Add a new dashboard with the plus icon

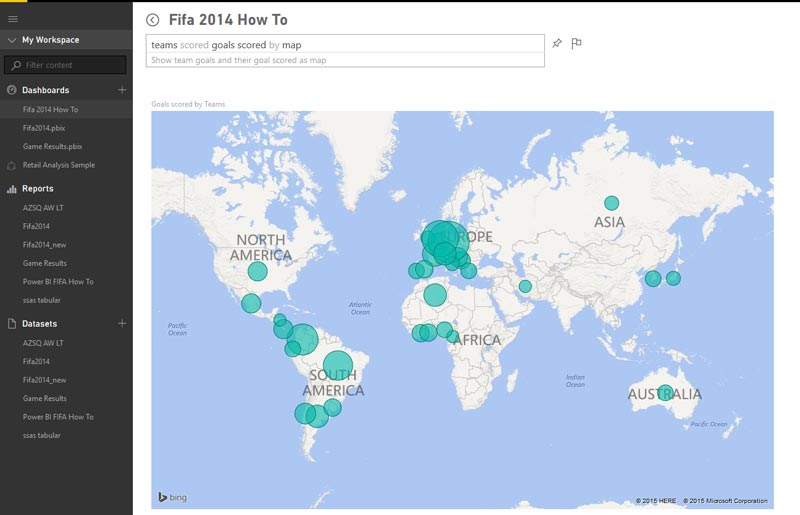point(122,90)
